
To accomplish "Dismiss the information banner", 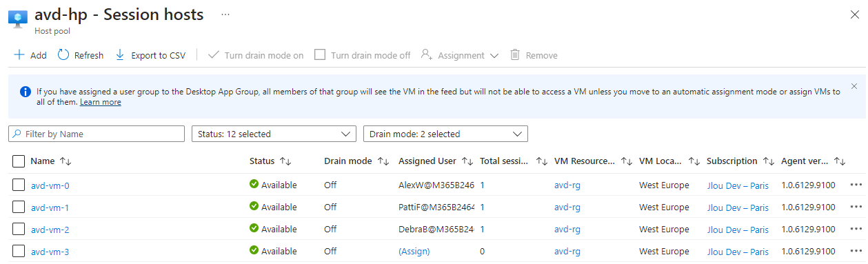I will pyautogui.click(x=854, y=86).
